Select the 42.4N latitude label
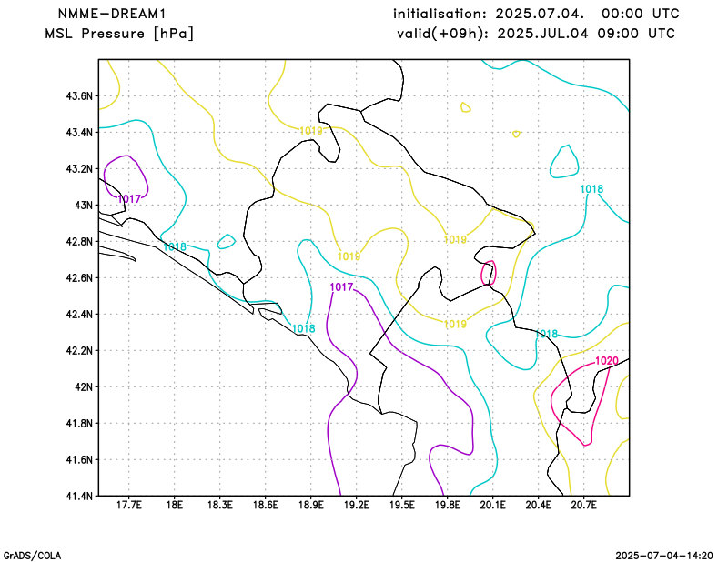 point(80,314)
